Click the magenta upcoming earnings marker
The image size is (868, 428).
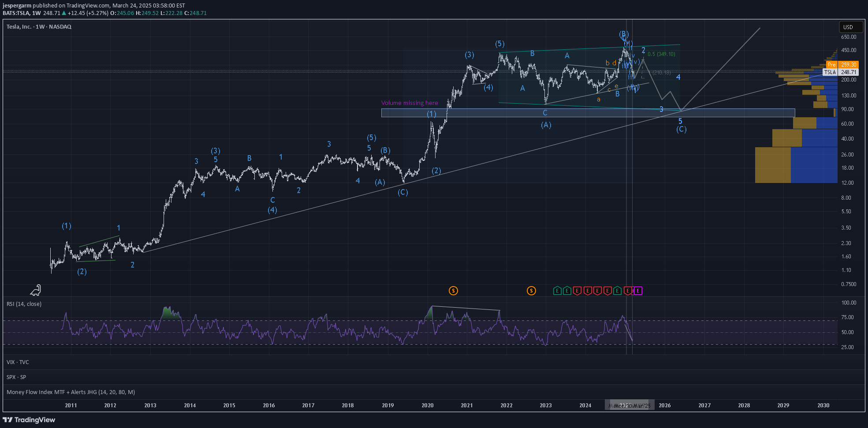tap(638, 290)
